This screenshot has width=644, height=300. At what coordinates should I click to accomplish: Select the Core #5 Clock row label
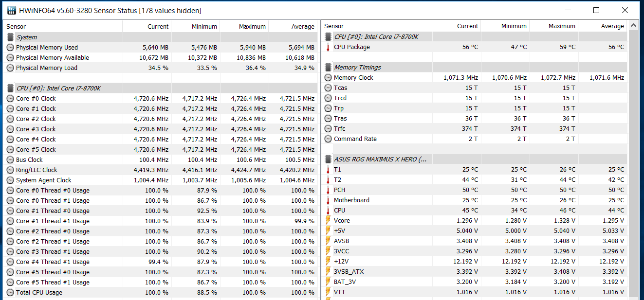(x=36, y=149)
